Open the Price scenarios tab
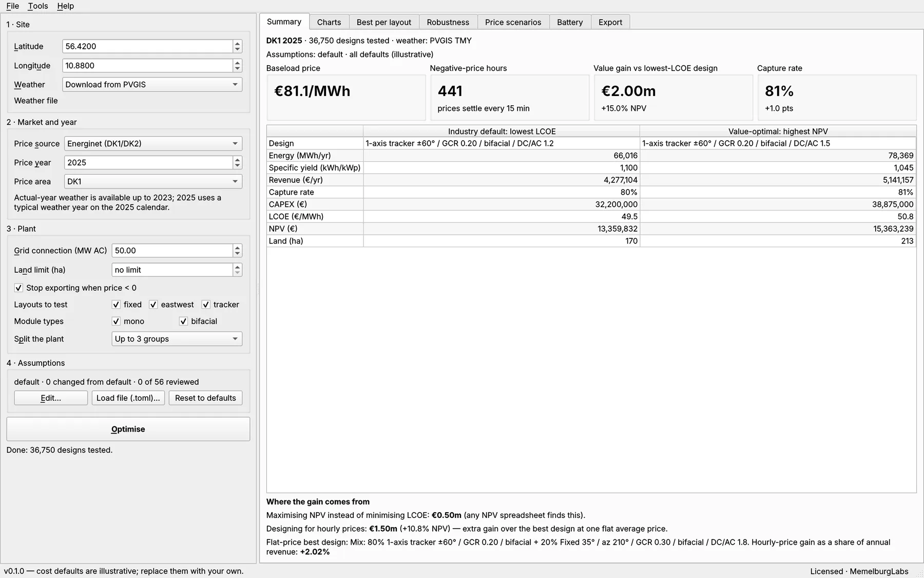Image resolution: width=924 pixels, height=578 pixels. [513, 22]
